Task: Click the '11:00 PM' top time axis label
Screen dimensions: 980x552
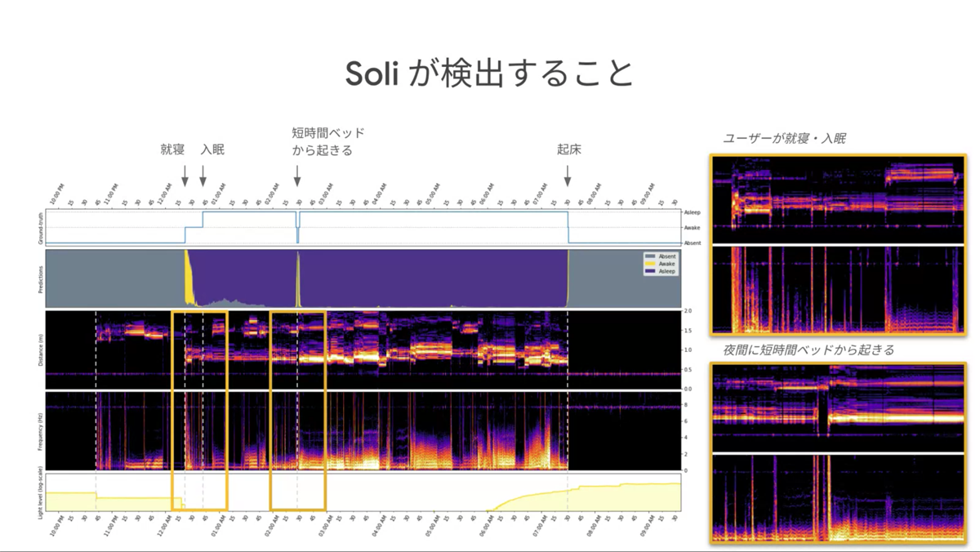Action: [x=112, y=194]
